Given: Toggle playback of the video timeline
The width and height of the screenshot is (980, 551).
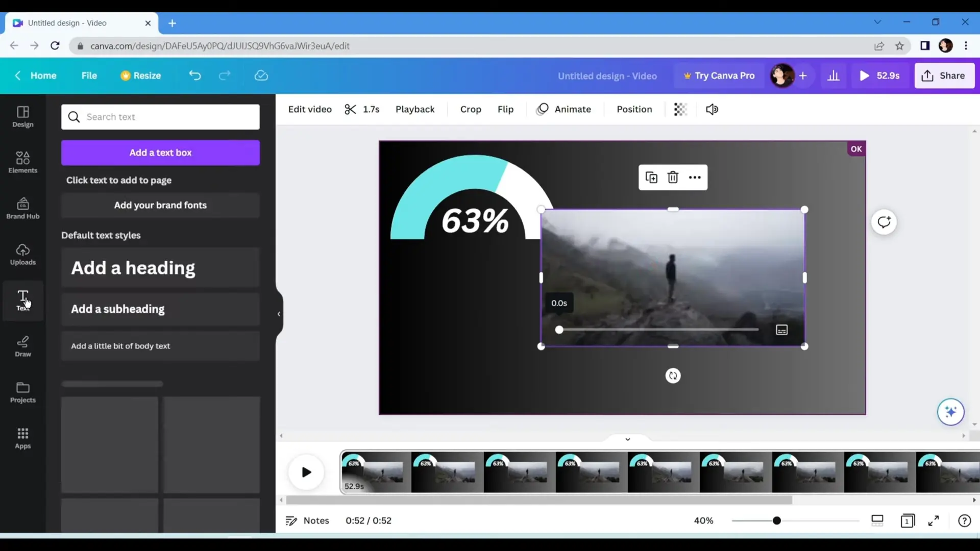Looking at the screenshot, I should [306, 471].
